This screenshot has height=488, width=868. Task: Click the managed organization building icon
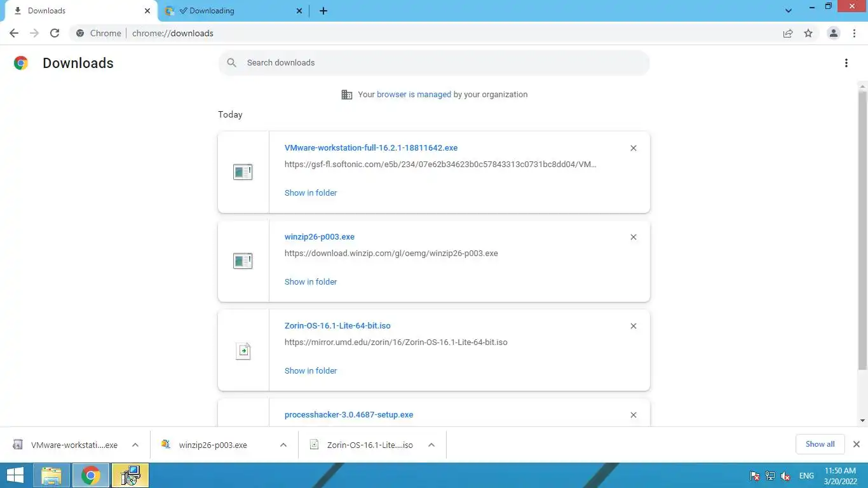(x=347, y=95)
